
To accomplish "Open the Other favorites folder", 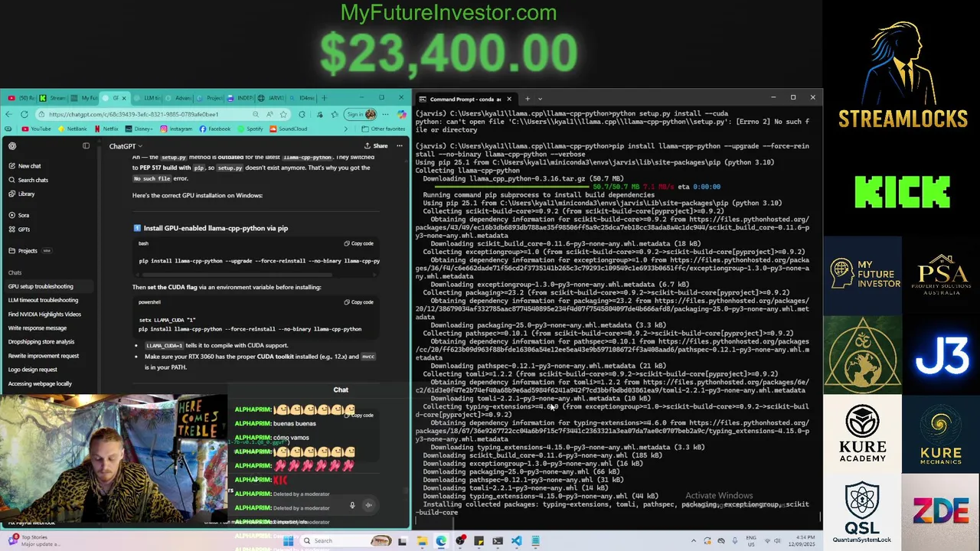I will (384, 129).
